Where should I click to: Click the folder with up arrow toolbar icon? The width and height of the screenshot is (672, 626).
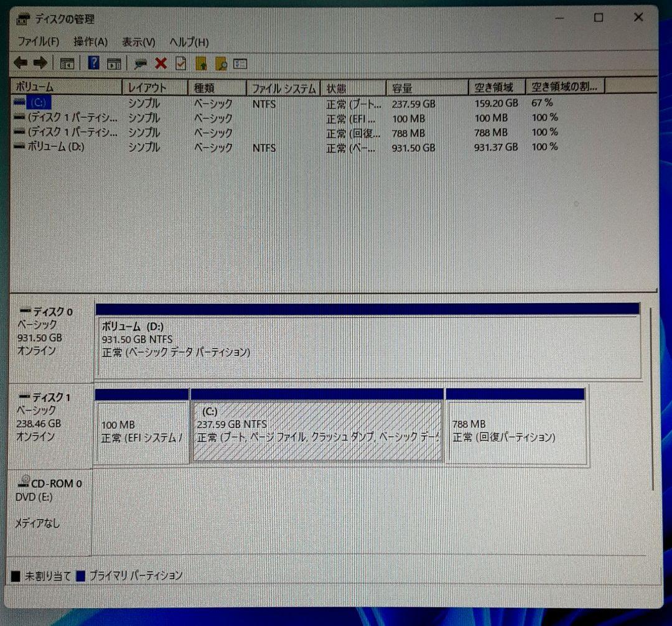200,63
